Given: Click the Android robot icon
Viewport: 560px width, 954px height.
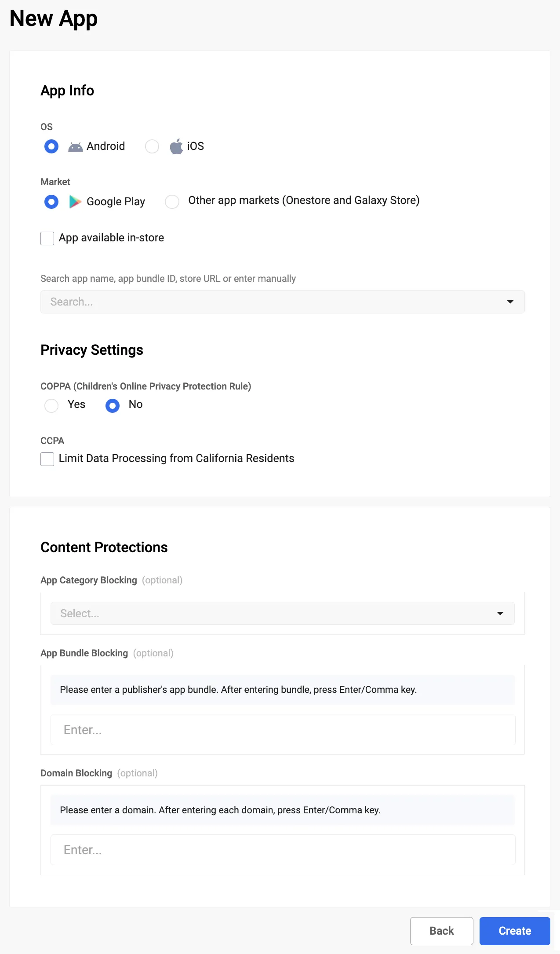Looking at the screenshot, I should (75, 146).
